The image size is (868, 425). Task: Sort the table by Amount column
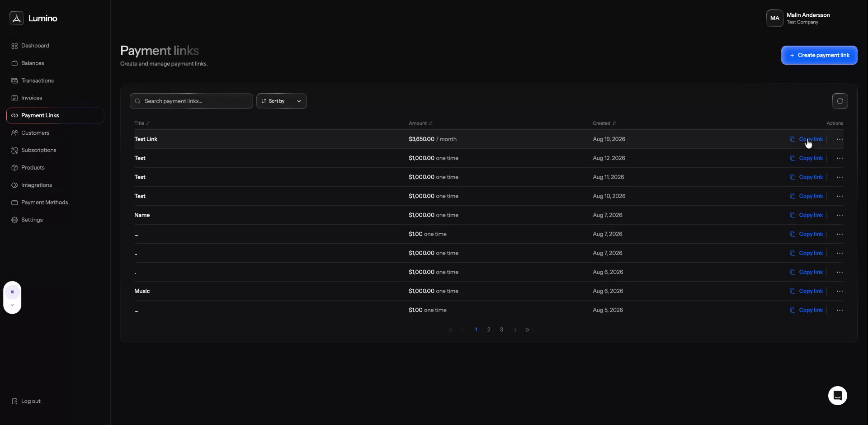420,123
